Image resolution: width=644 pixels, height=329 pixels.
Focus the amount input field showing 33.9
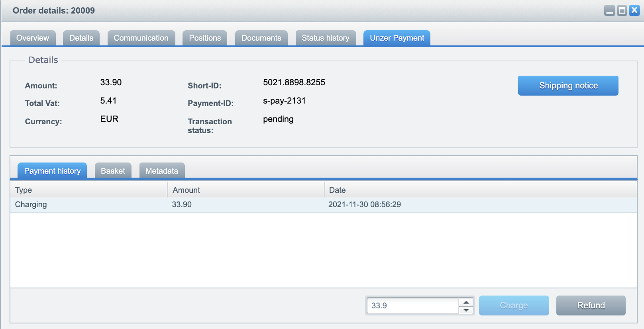[412, 305]
